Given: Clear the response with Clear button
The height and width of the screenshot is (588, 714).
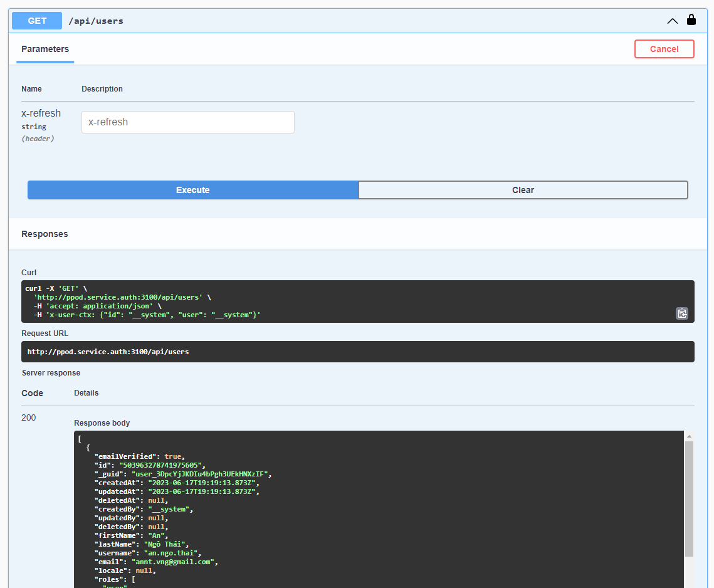Looking at the screenshot, I should click(523, 190).
